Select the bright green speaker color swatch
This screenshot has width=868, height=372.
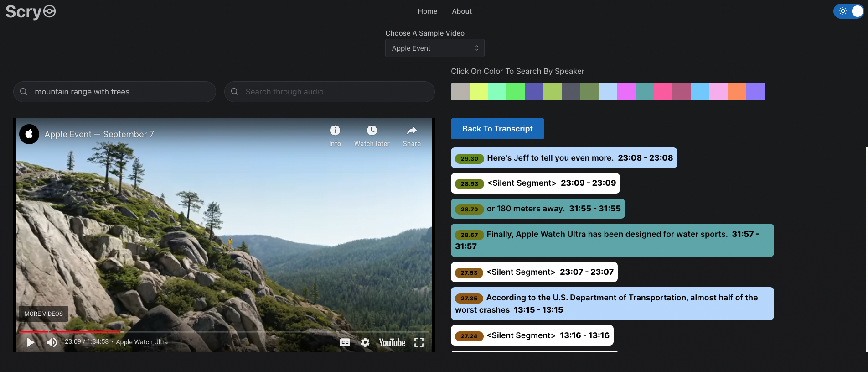coord(516,91)
